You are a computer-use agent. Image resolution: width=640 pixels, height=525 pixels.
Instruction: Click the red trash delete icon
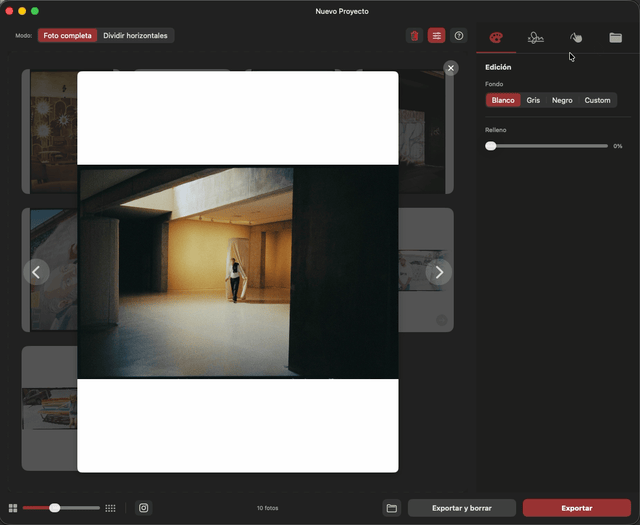pos(414,36)
